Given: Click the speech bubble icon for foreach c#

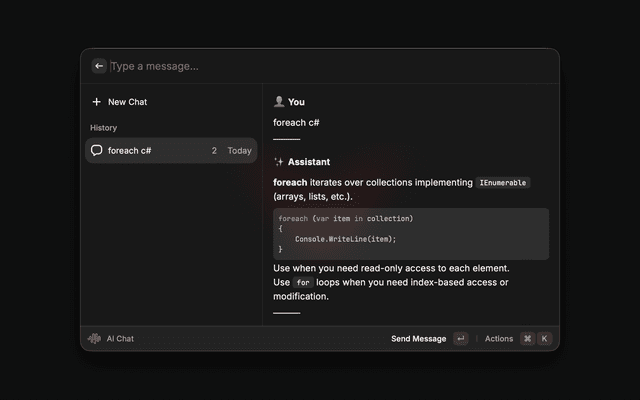Looking at the screenshot, I should pyautogui.click(x=97, y=151).
